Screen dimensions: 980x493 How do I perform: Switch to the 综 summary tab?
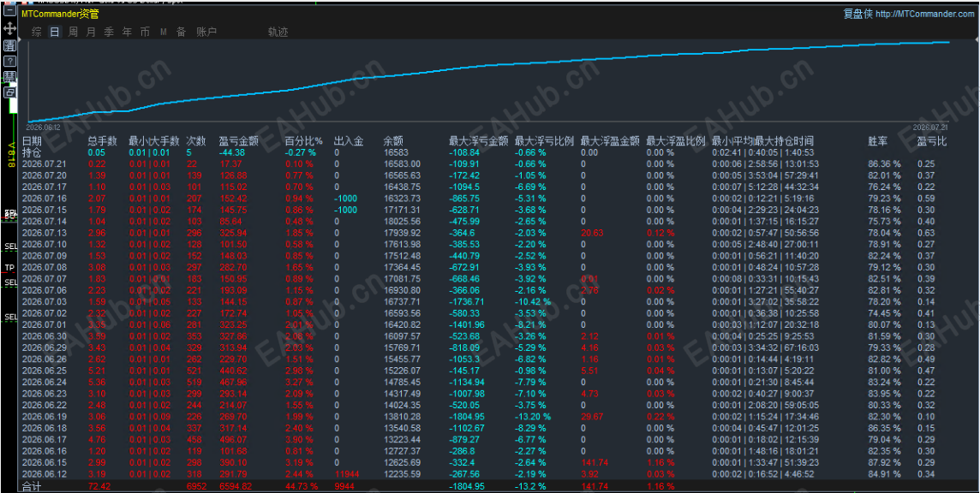[x=37, y=32]
